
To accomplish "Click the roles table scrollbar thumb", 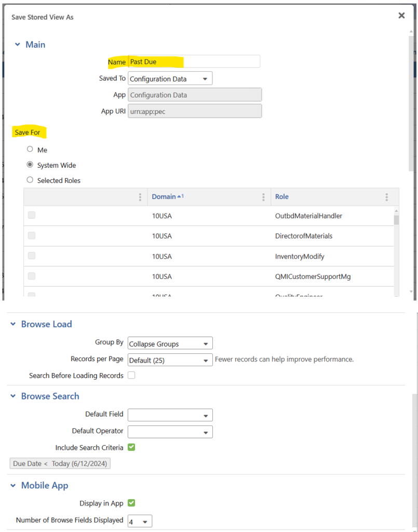I will (396, 220).
